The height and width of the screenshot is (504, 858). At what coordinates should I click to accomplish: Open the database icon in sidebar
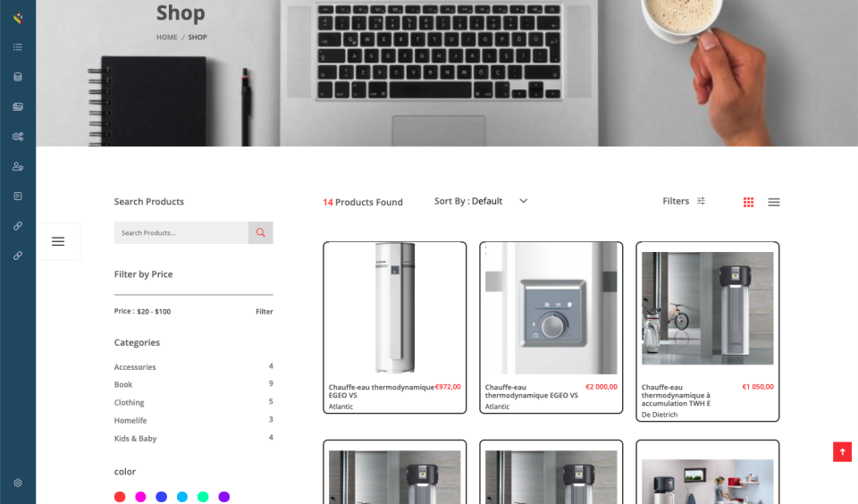pyautogui.click(x=18, y=77)
